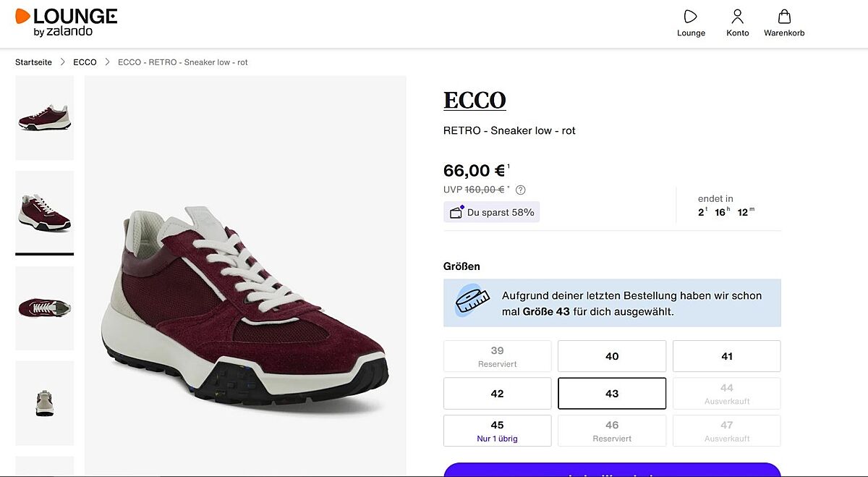The image size is (868, 477).
Task: Open the Warenkorb shopping bag icon
Action: [784, 17]
